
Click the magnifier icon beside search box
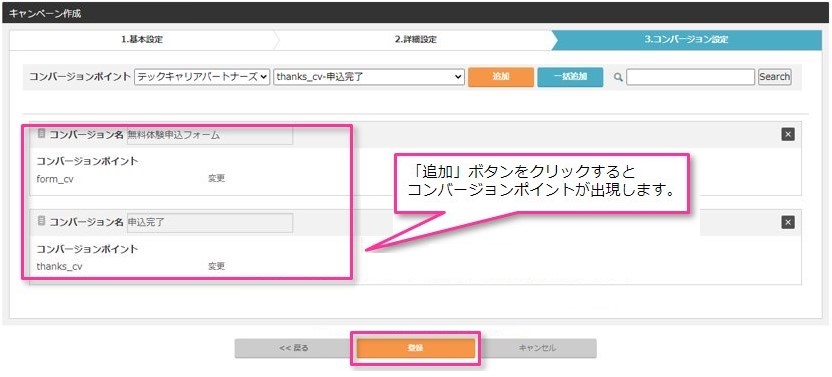click(x=618, y=77)
